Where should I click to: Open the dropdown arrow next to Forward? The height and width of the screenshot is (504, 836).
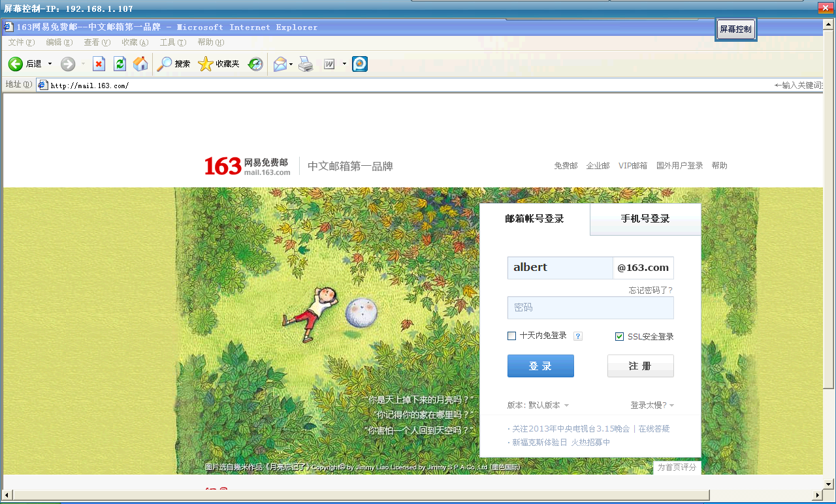(x=83, y=64)
